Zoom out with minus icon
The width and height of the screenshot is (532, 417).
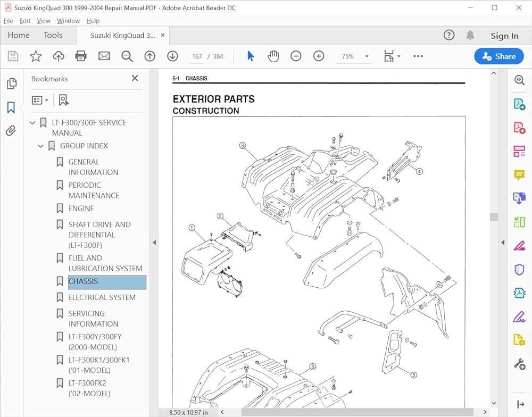tap(296, 56)
